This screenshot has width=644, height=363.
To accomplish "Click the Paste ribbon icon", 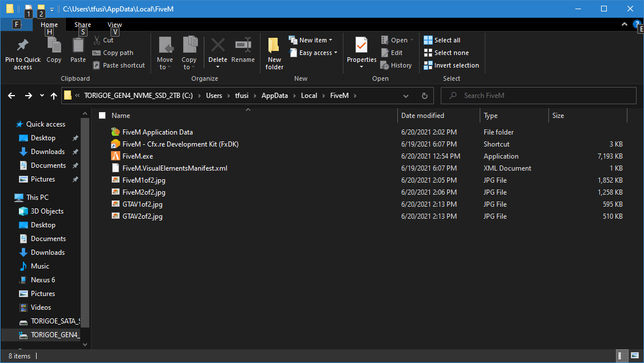I will (78, 45).
